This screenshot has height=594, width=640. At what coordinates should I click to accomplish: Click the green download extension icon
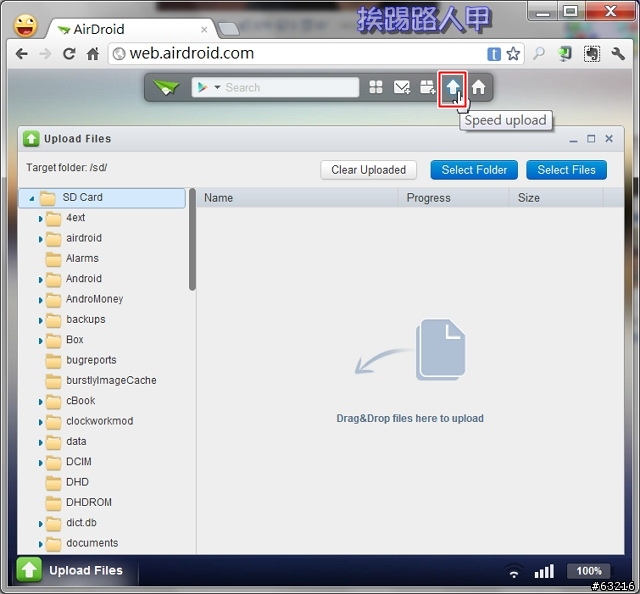(x=565, y=53)
